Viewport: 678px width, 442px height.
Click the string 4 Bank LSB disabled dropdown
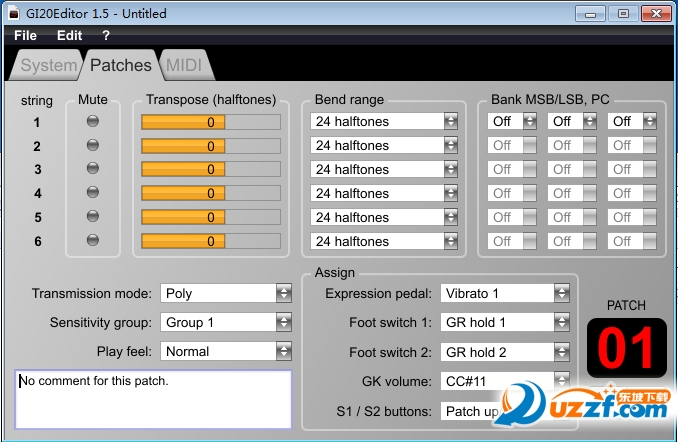click(x=572, y=193)
